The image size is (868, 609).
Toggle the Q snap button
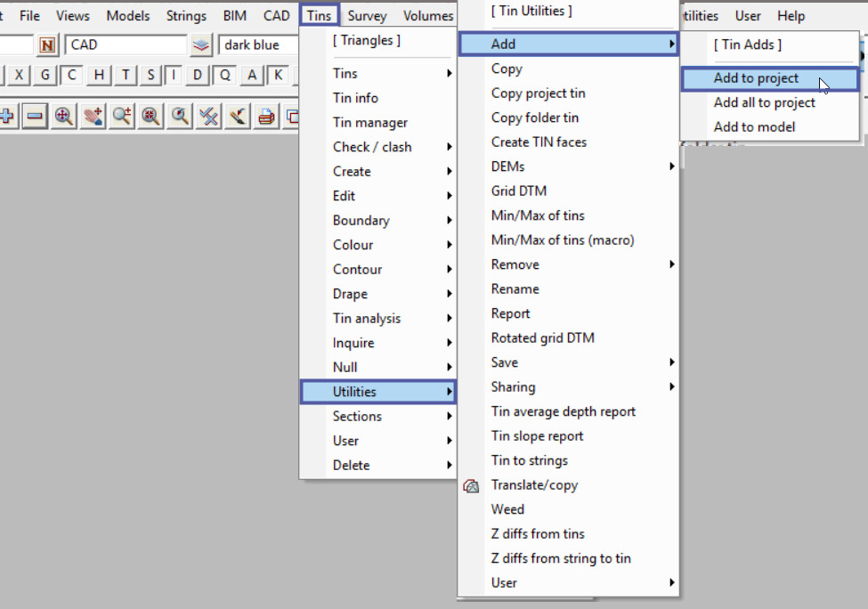coord(225,75)
